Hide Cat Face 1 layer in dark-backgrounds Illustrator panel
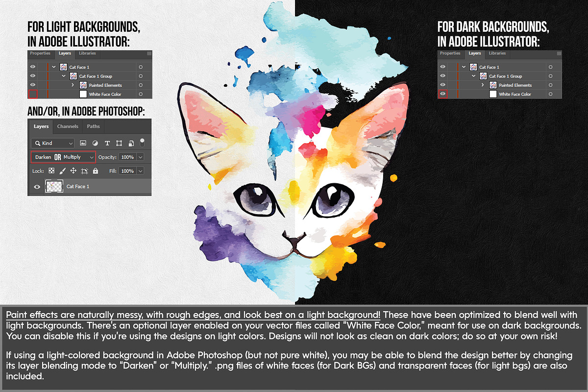Screen dimensions: 588x392 coord(442,67)
